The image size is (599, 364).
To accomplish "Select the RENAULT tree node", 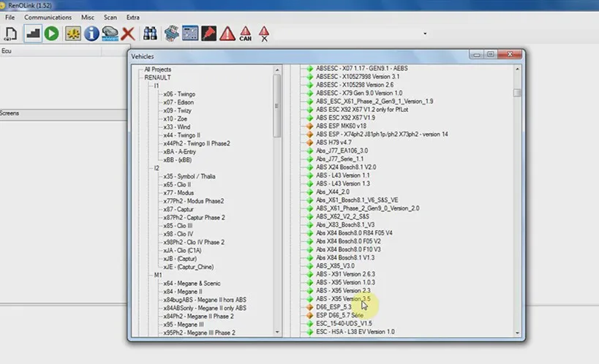I will point(157,77).
